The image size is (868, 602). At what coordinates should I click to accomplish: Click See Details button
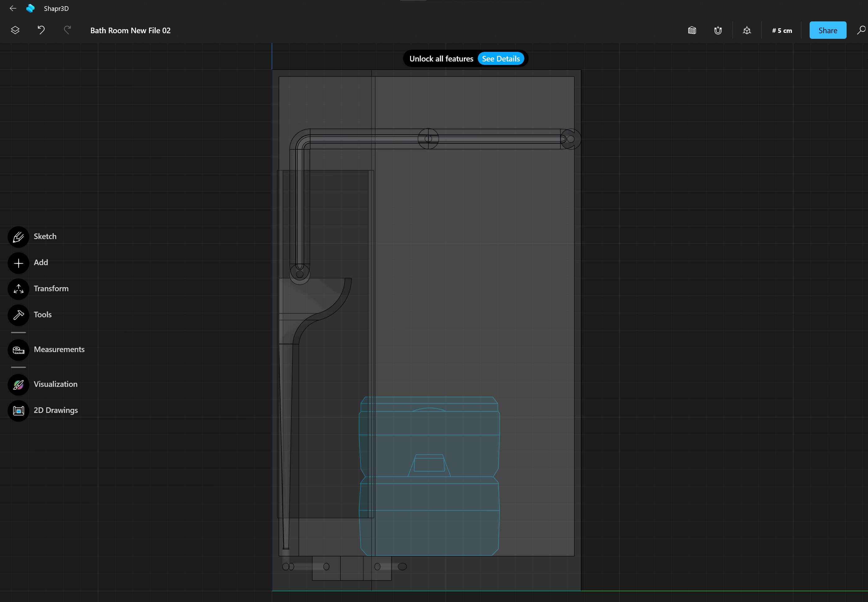[x=500, y=59]
